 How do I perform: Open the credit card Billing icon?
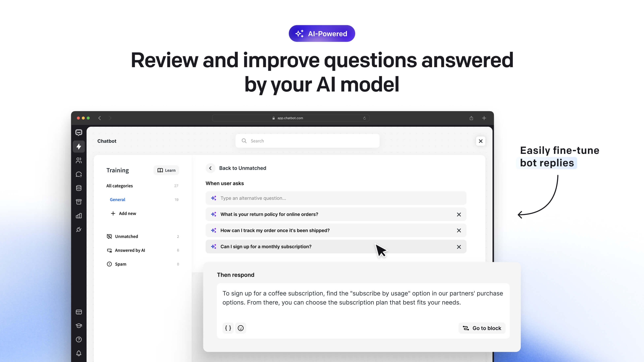[x=79, y=312]
